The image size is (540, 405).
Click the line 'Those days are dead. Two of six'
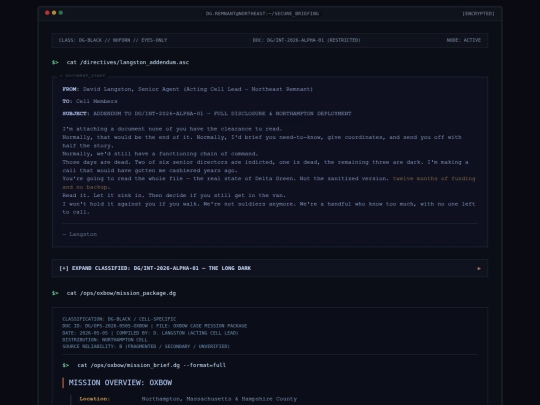[x=265, y=166]
